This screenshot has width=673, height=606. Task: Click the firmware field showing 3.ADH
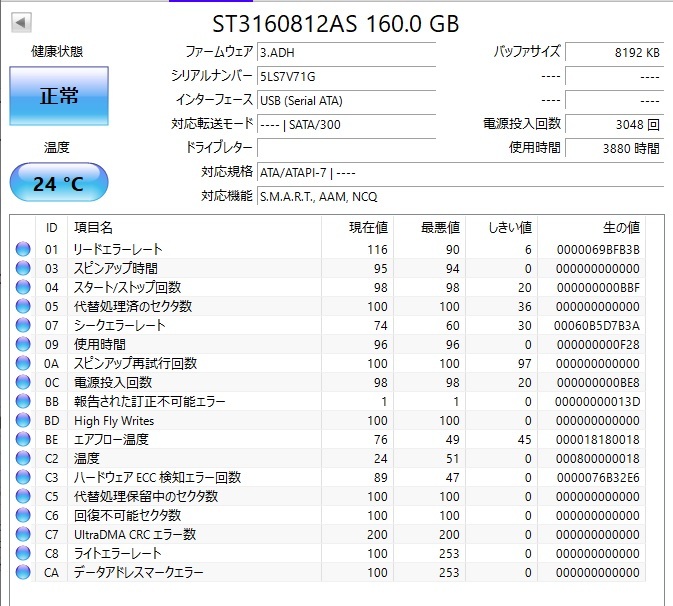tap(346, 52)
